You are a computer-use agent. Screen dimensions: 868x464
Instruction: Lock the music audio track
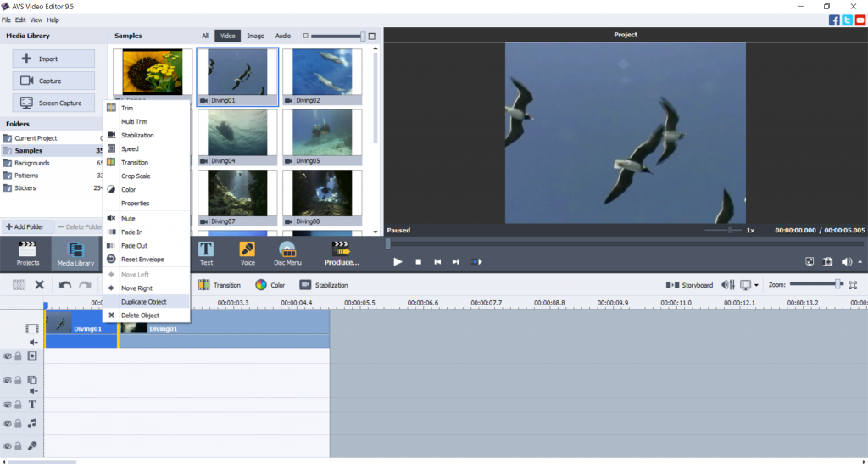pos(18,422)
